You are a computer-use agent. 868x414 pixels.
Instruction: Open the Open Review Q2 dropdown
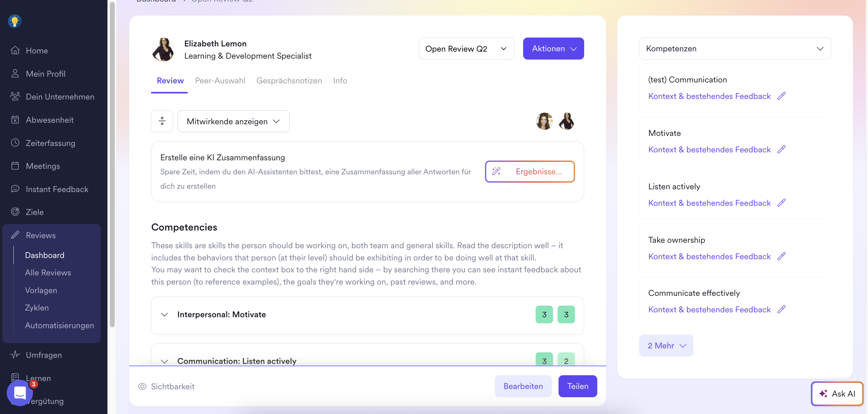coord(466,49)
